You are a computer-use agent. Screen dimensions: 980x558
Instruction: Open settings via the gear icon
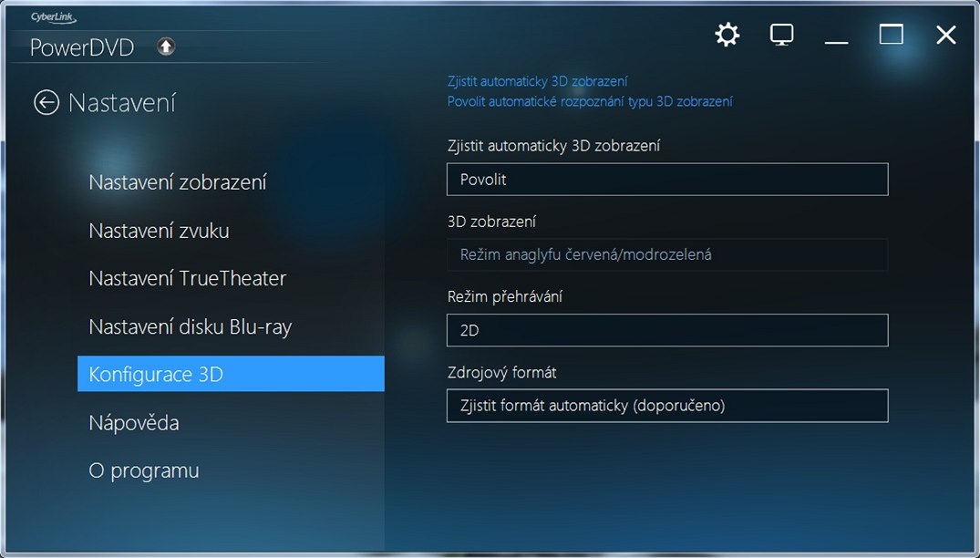[x=727, y=36]
